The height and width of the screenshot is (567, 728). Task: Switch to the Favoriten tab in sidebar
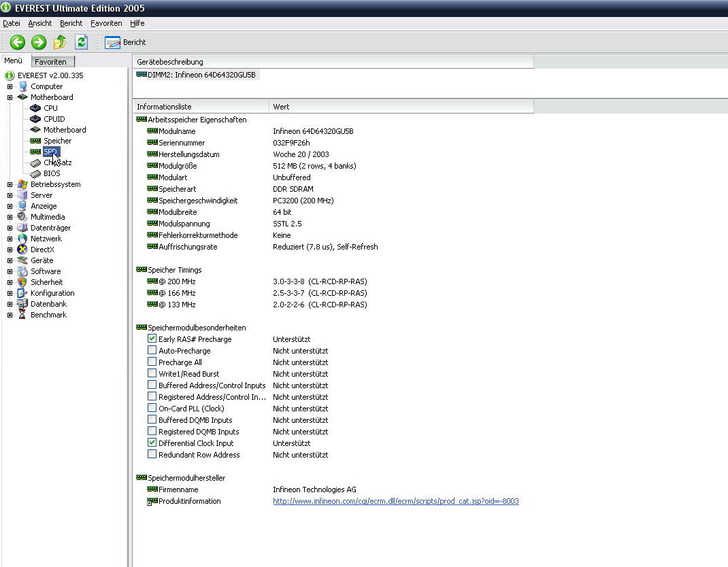click(52, 62)
